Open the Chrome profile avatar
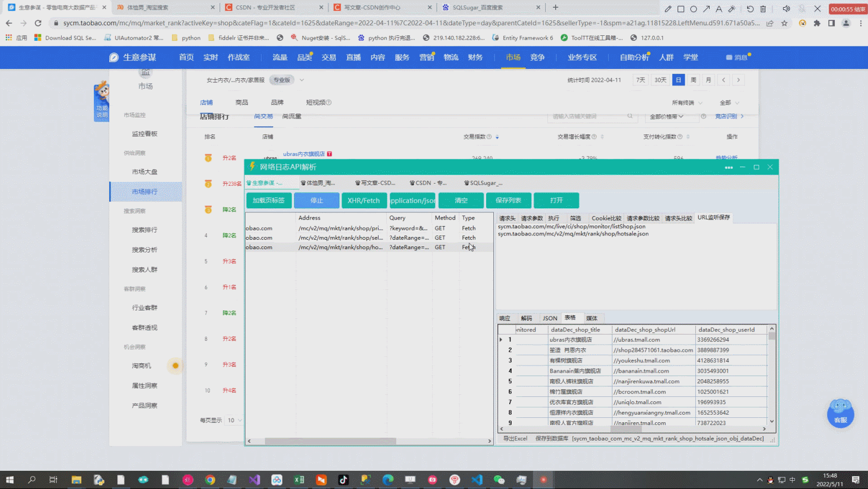This screenshot has width=868, height=489. 846,23
